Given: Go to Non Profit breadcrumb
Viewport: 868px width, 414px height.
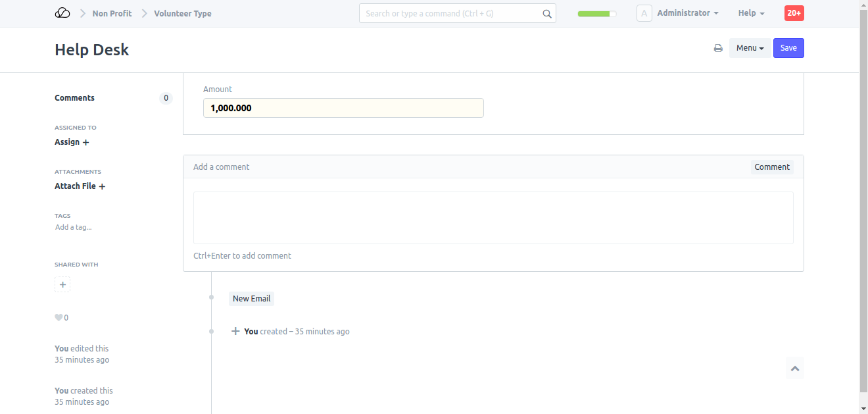Looking at the screenshot, I should [112, 13].
